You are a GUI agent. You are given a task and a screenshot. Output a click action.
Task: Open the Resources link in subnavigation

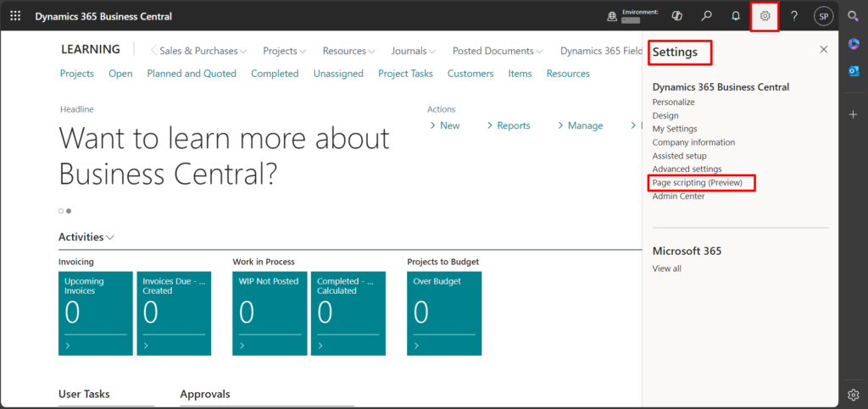pyautogui.click(x=568, y=74)
